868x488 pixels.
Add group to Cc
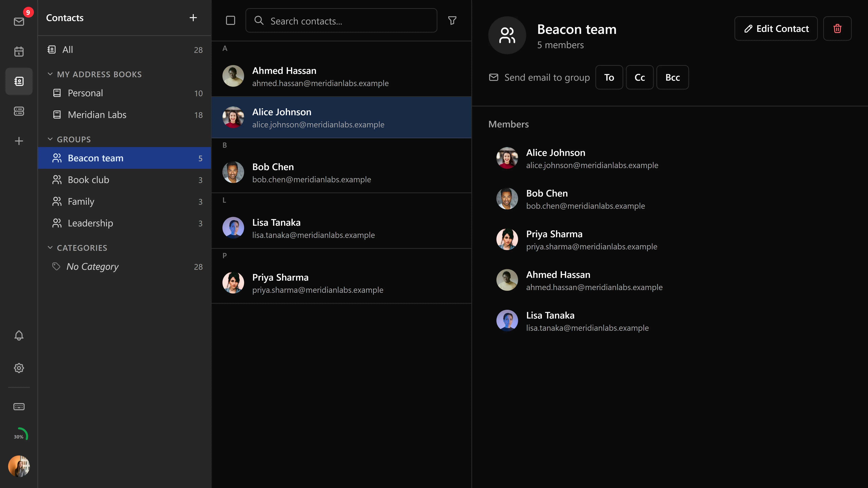(639, 77)
